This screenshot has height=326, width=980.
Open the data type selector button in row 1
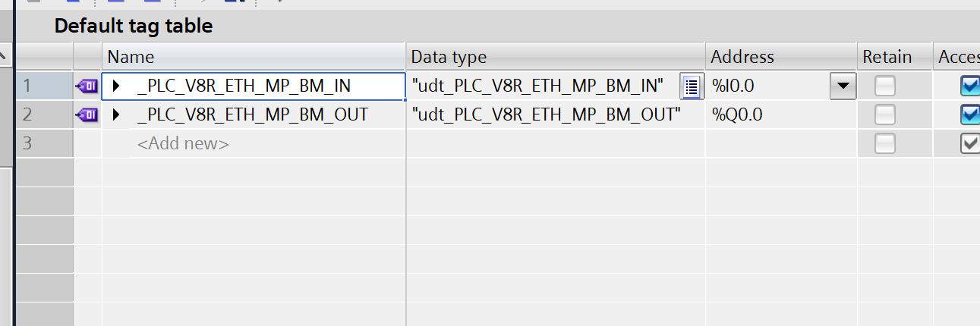coord(691,86)
